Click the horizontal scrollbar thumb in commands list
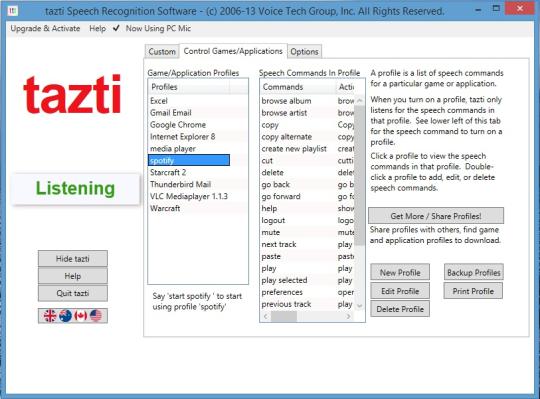Screen dimensions: 540x399 (284, 316)
